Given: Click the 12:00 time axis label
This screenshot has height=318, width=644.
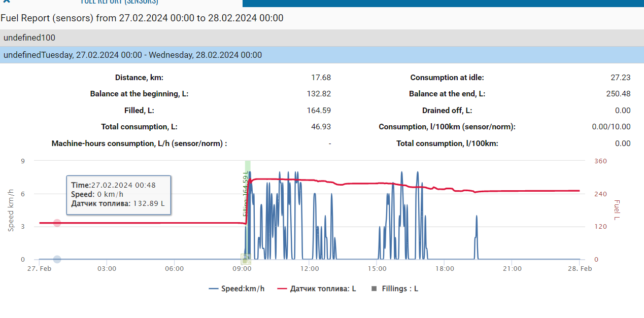Looking at the screenshot, I should coord(310,269).
